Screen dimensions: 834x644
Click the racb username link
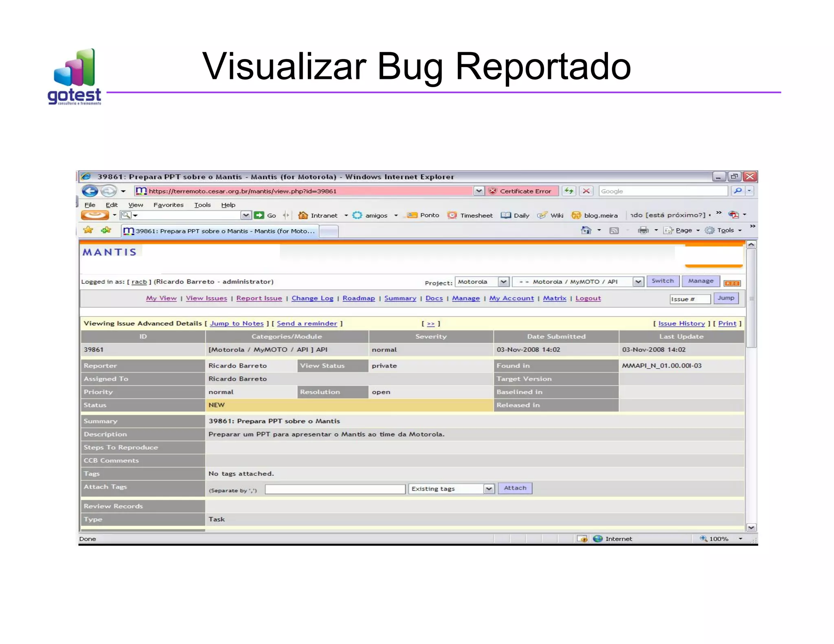point(139,281)
